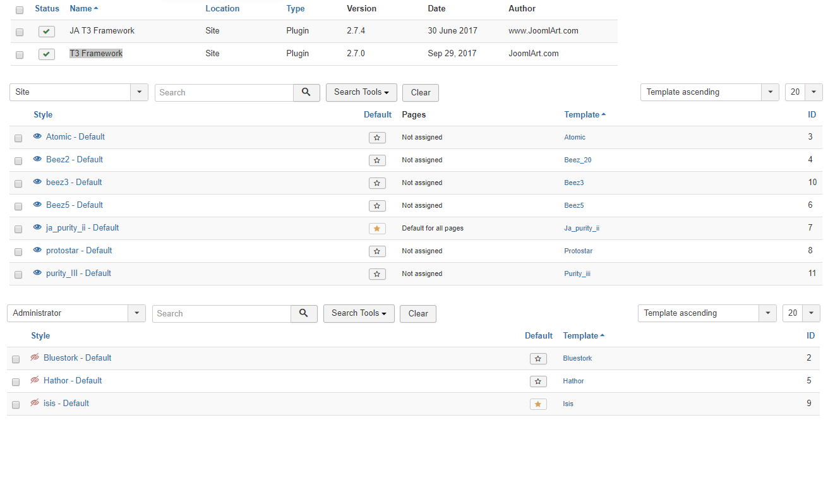
Task: Check the select-all checkbox in the plugins header
Action: click(x=19, y=9)
